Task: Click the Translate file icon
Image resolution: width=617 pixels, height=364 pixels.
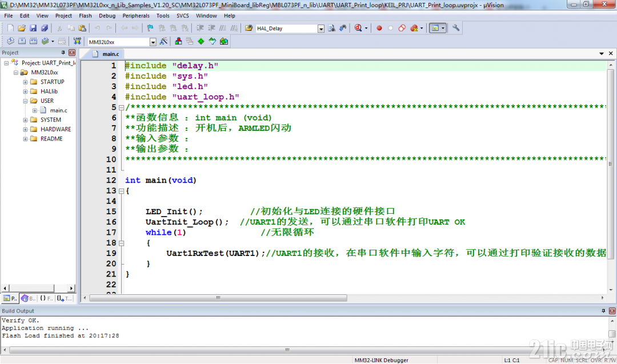Action: click(11, 41)
